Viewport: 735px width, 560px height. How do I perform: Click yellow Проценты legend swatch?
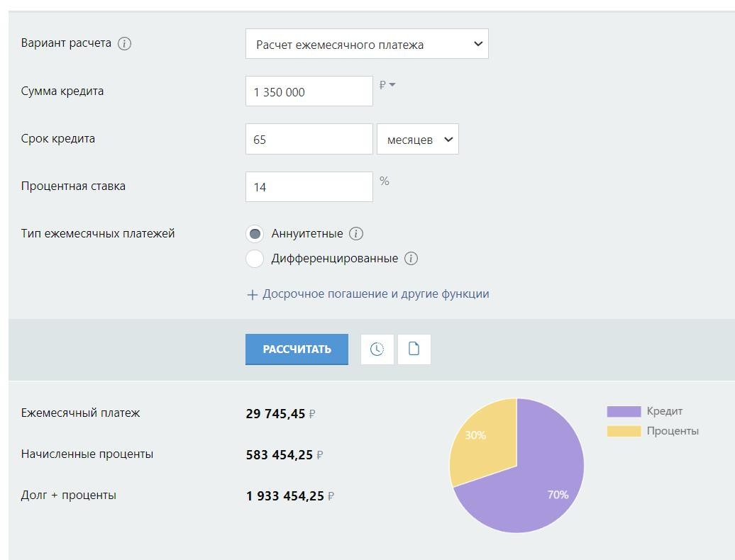(624, 431)
